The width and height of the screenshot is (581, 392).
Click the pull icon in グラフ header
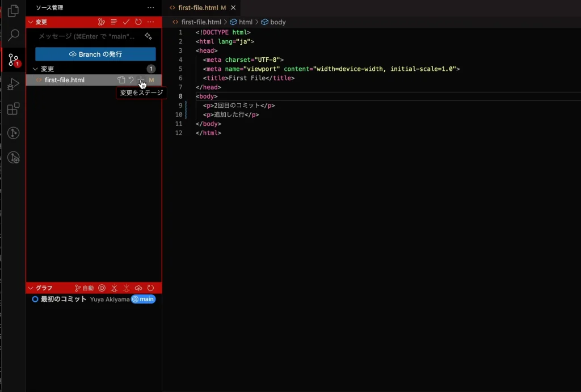point(127,288)
